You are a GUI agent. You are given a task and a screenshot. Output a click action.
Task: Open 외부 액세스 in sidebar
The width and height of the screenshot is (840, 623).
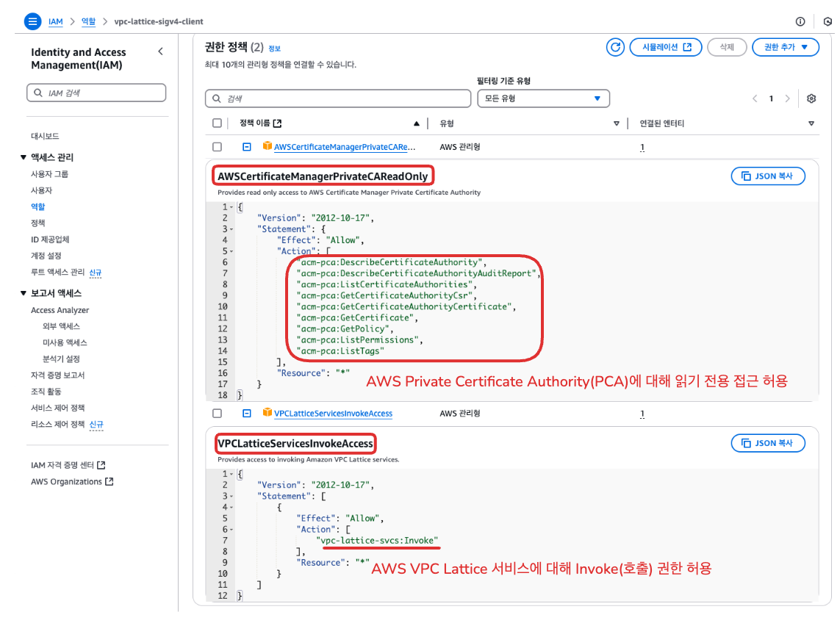pyautogui.click(x=61, y=326)
